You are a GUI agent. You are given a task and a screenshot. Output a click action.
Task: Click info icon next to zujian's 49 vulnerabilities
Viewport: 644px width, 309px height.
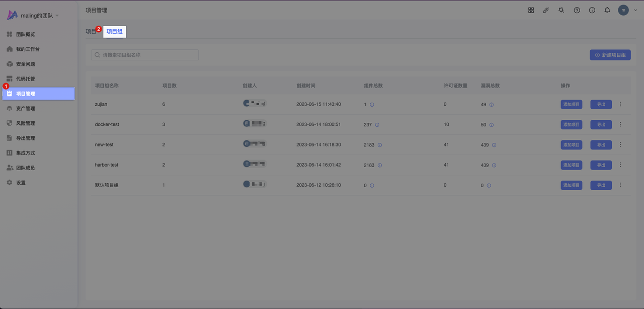(491, 105)
